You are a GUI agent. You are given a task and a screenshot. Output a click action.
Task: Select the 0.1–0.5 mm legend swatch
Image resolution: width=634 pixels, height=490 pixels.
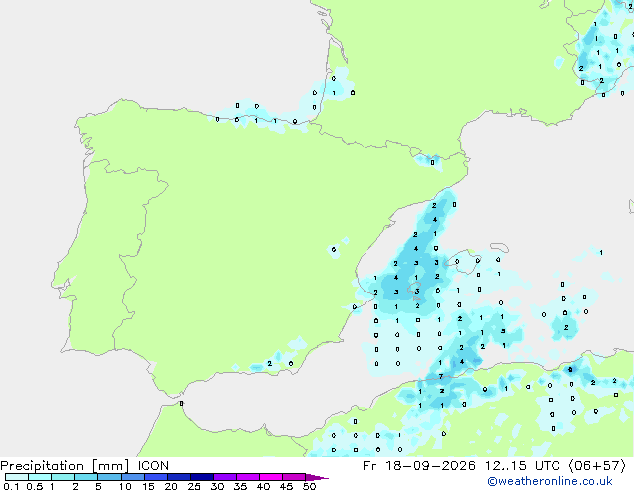[17, 477]
